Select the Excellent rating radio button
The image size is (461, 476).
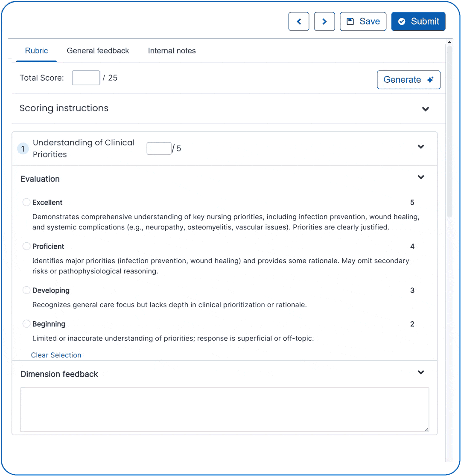[26, 202]
